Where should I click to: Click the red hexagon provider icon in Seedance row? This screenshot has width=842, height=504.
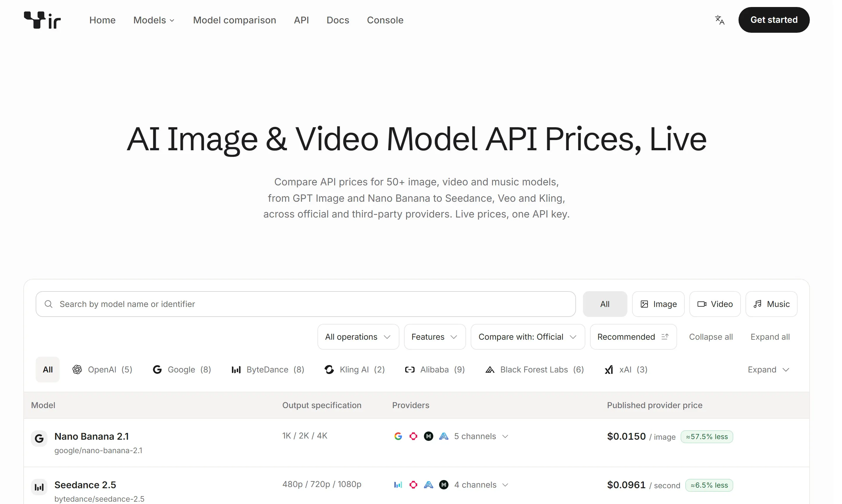413,485
